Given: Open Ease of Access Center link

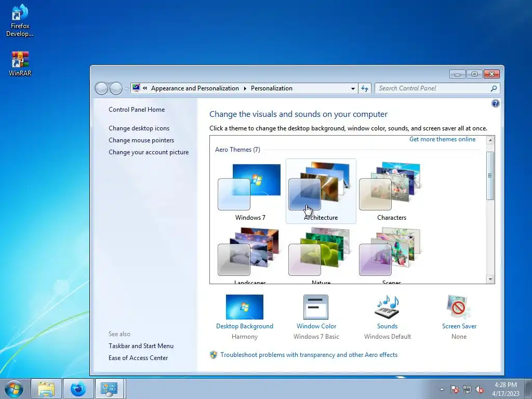Looking at the screenshot, I should (138, 358).
